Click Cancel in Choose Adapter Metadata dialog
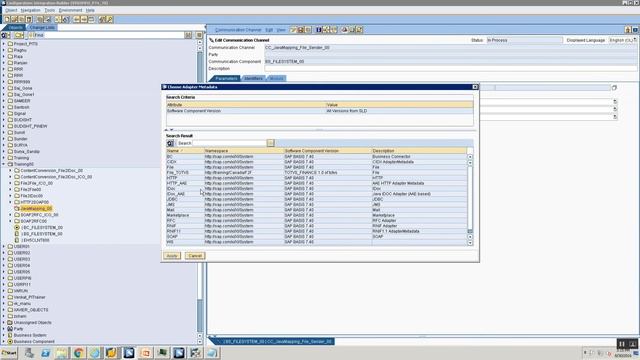The image size is (640, 360). point(195,256)
